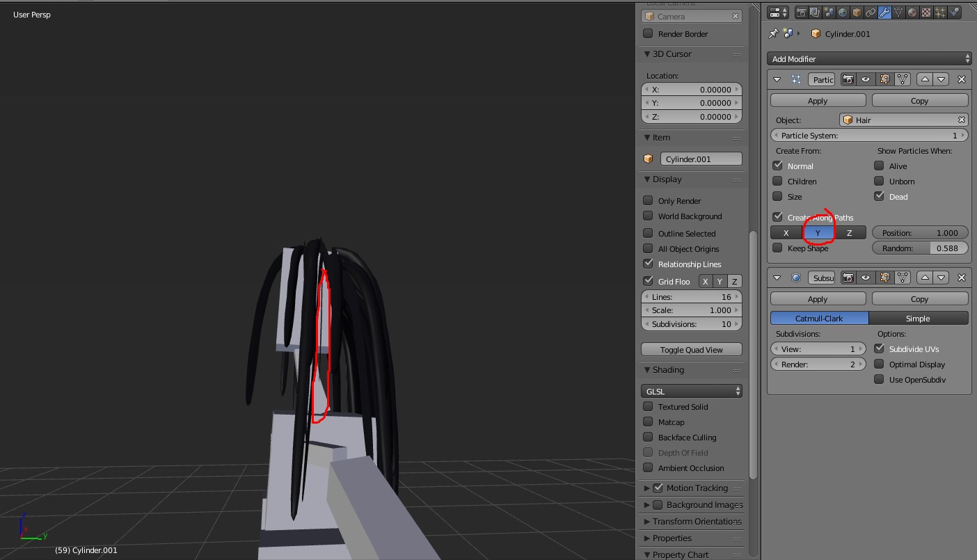This screenshot has width=977, height=560.
Task: Click Toggle Quad View button
Action: coord(692,349)
